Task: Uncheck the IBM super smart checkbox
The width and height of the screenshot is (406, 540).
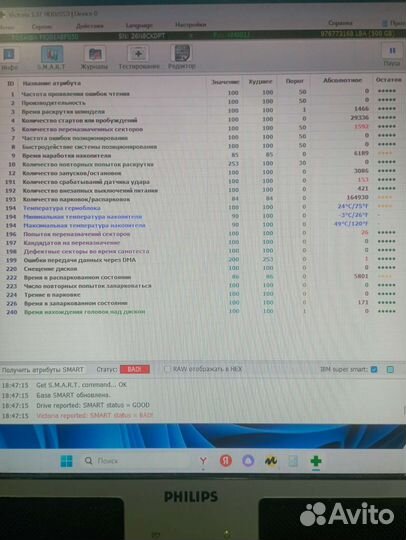Action: pyautogui.click(x=374, y=370)
